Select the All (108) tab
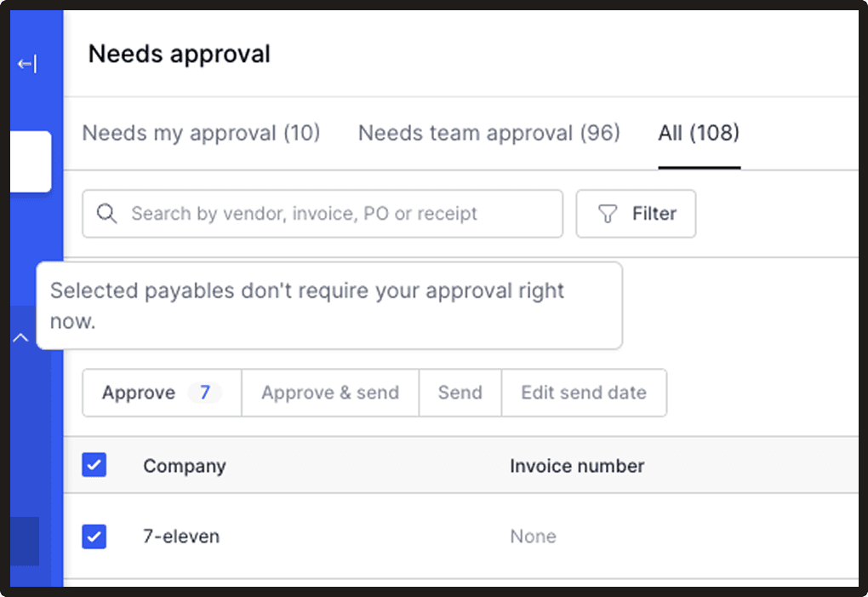868x597 pixels. (698, 133)
